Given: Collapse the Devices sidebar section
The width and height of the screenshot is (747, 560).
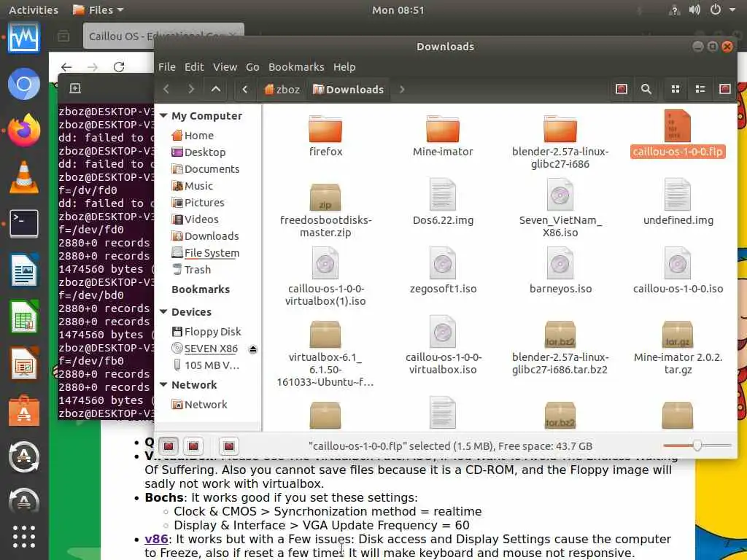Looking at the screenshot, I should pos(163,312).
